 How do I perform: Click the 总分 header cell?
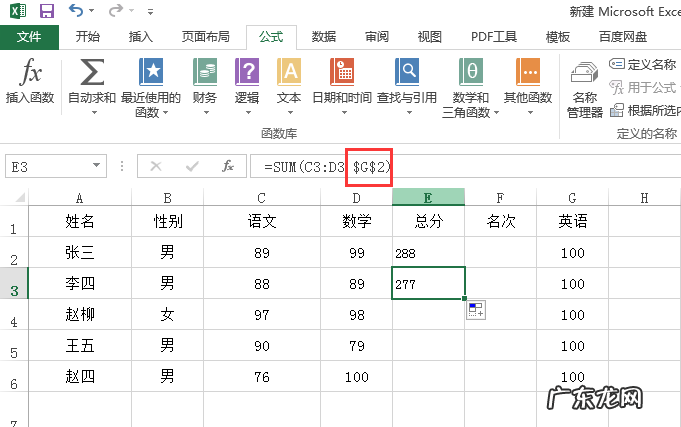coord(428,222)
